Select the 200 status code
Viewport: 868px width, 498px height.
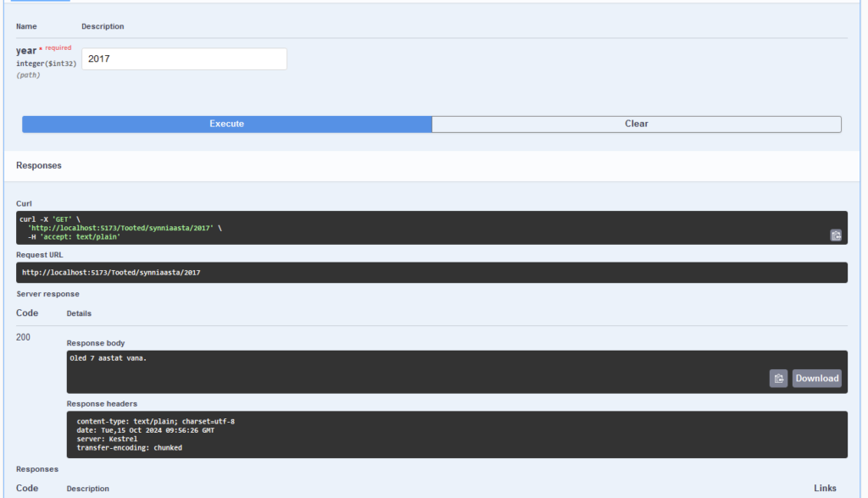tap(23, 338)
